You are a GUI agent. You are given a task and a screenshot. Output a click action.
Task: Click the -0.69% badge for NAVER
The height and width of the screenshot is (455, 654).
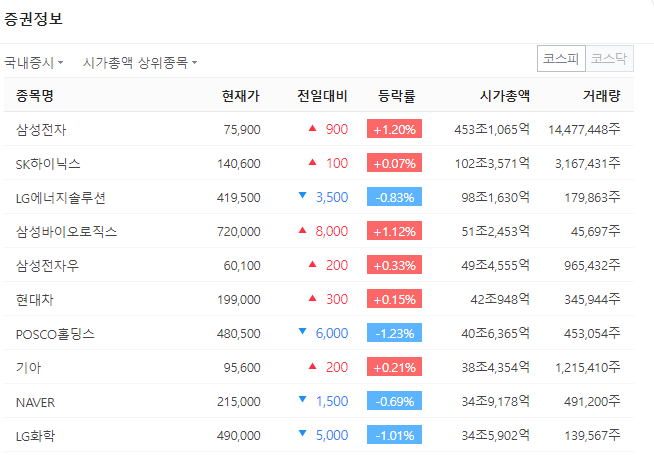(395, 401)
